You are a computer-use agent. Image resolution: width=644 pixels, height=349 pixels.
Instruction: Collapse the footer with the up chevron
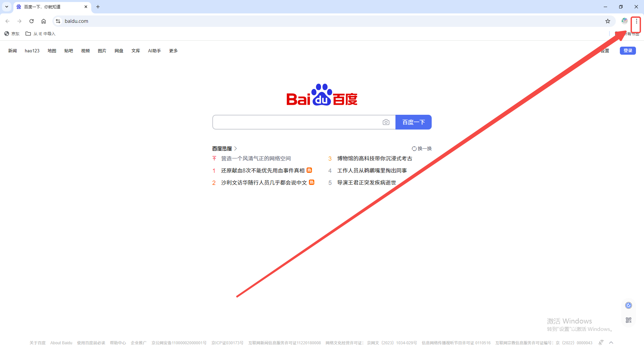pyautogui.click(x=611, y=343)
